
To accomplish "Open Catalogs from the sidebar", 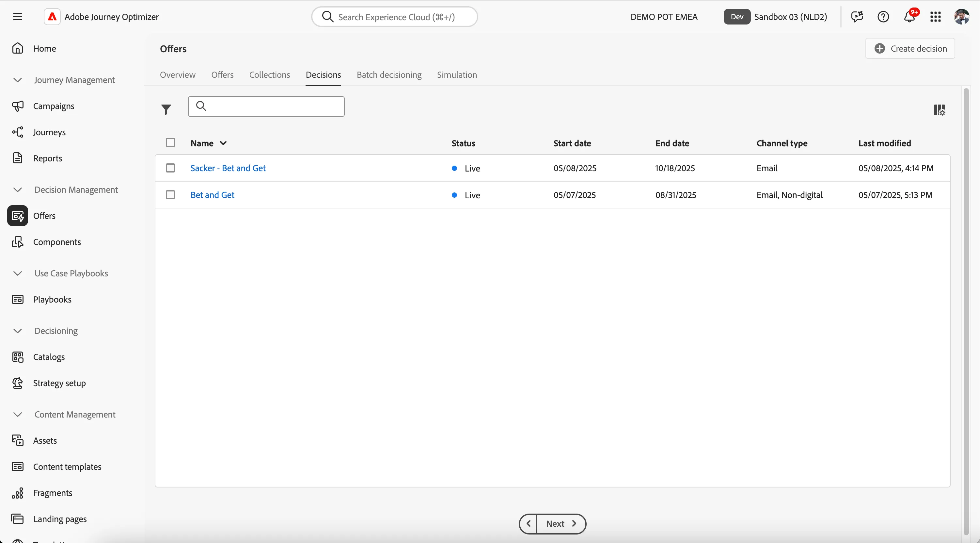I will pos(38,357).
